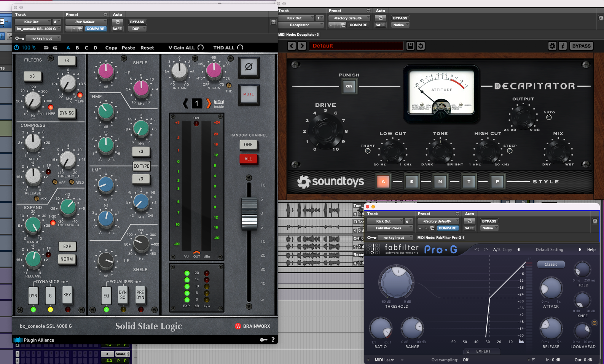This screenshot has width=604, height=364.
Task: Click large BYPASS button in Decapitator
Action: [581, 46]
